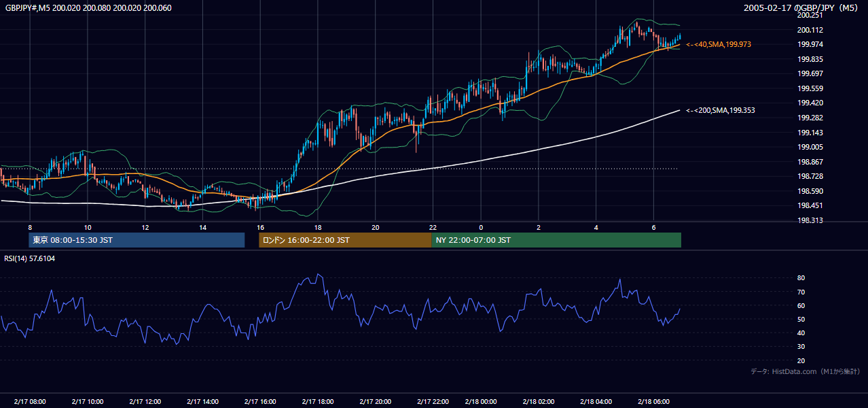Click the bottom date label 2/18 06:00
This screenshot has height=408, width=868.
click(x=653, y=402)
